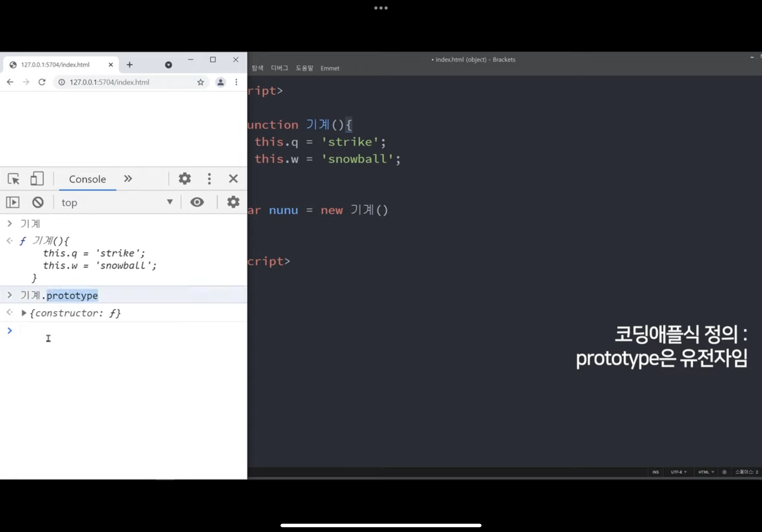Click the inspect element cursor icon
Screen dimensions: 762x532
point(14,179)
